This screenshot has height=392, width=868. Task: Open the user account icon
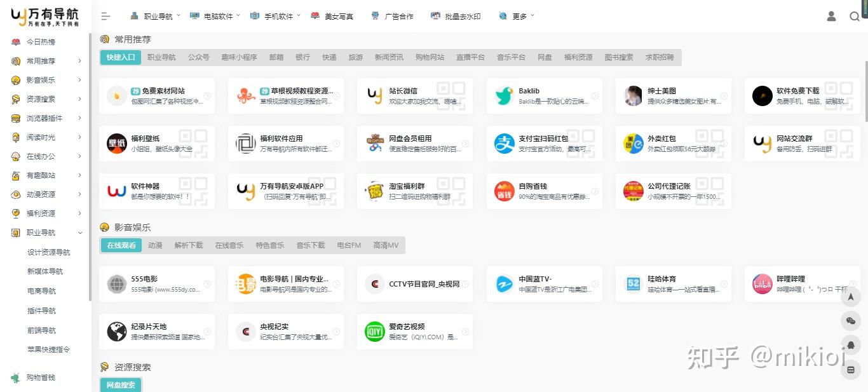click(x=831, y=17)
